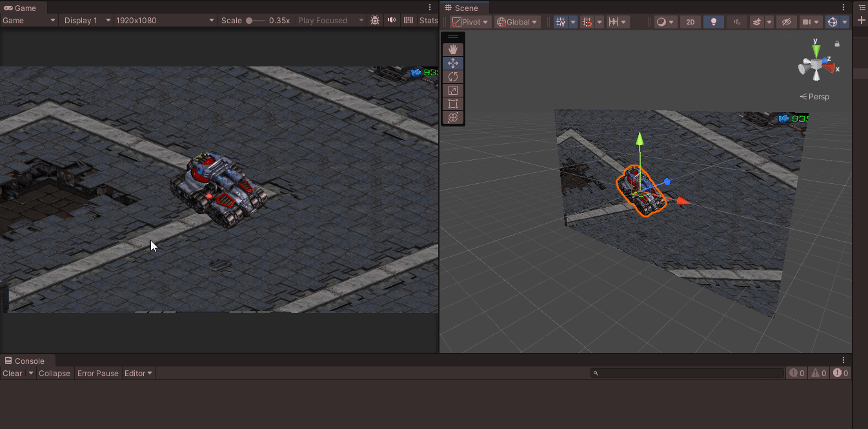Image resolution: width=868 pixels, height=429 pixels.
Task: Toggle frame debugger bug icon
Action: tap(375, 21)
